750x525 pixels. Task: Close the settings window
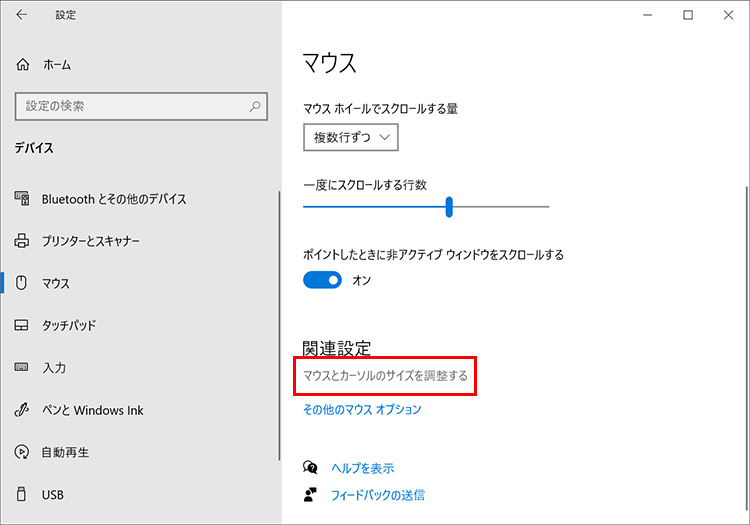(728, 15)
